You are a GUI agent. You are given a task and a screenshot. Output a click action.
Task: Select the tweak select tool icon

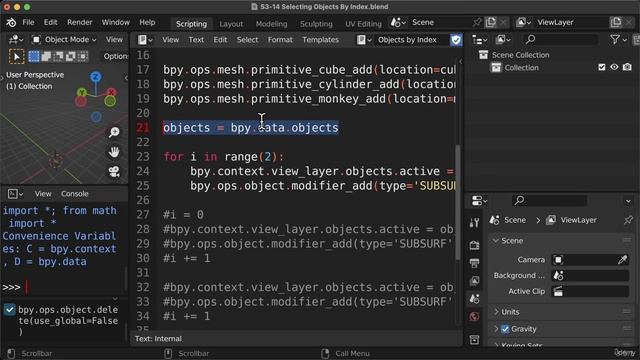tap(16, 56)
